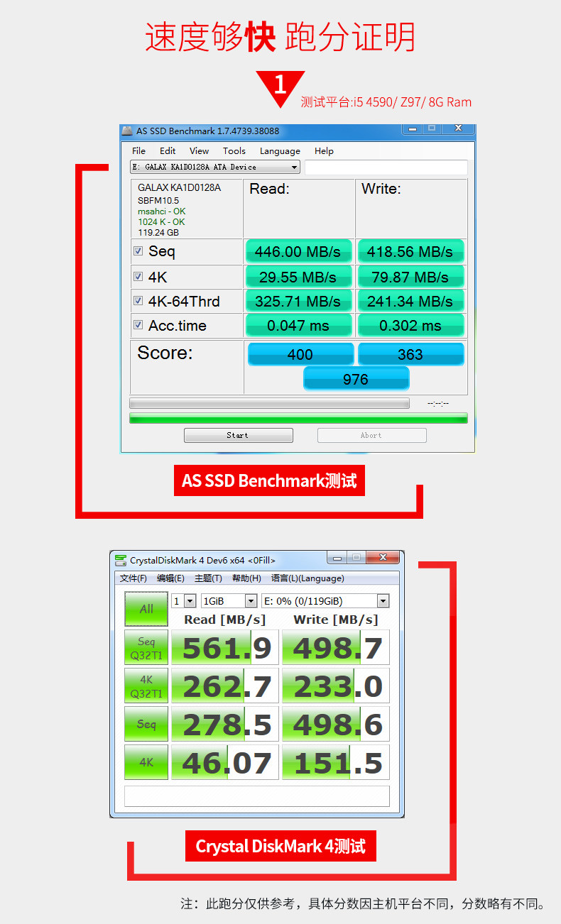Click the Abort button in AS SSD
The image size is (561, 924).
371,436
